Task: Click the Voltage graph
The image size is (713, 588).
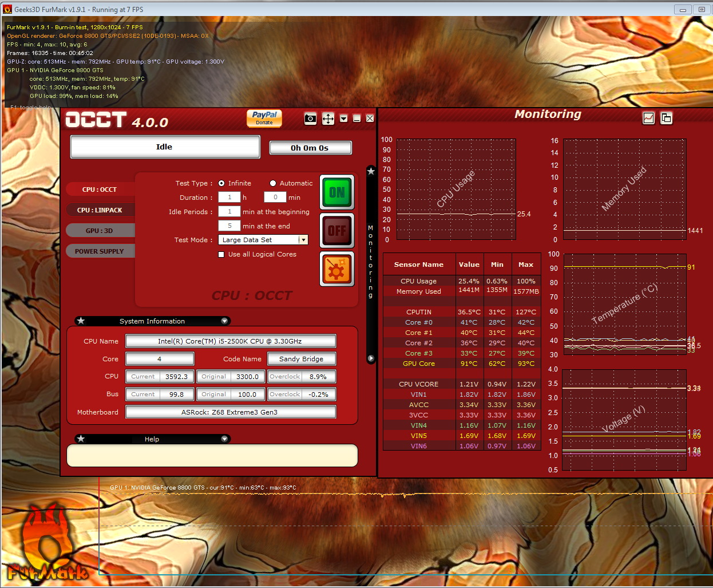Action: [x=625, y=420]
